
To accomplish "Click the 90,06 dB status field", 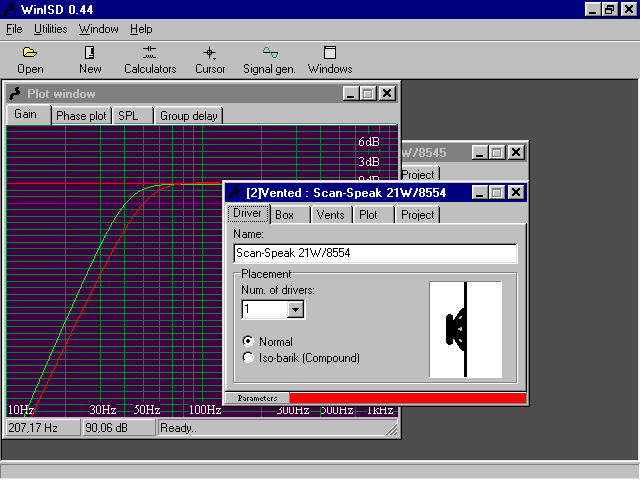I will click(119, 428).
